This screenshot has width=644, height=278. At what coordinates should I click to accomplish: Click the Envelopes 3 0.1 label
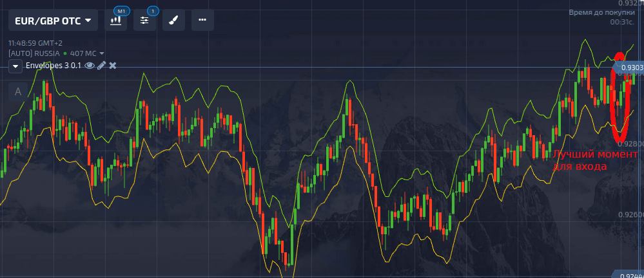coord(54,66)
